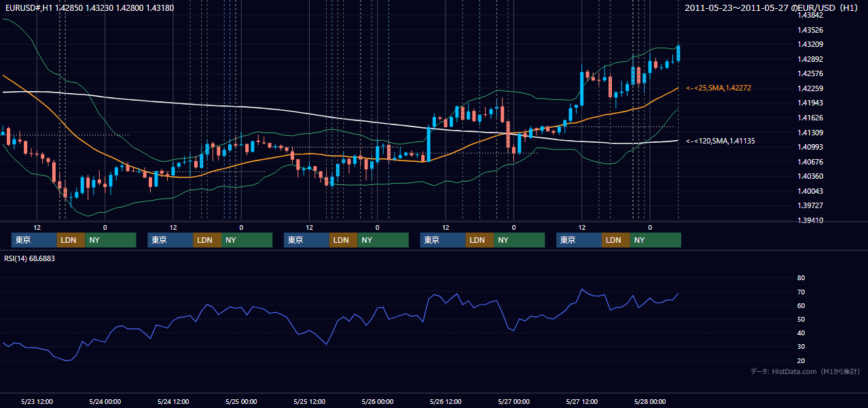Click RSI scale value 40

coord(801,333)
